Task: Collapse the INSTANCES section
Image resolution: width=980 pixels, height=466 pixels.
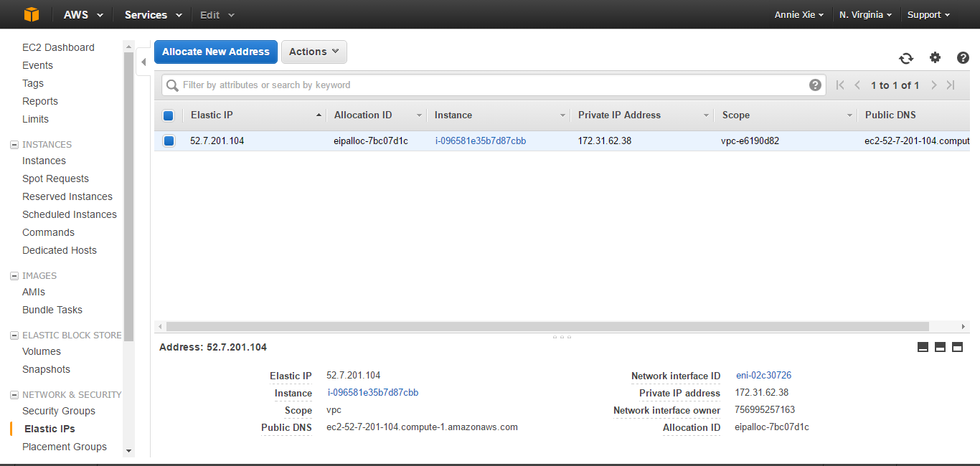Action: point(14,145)
